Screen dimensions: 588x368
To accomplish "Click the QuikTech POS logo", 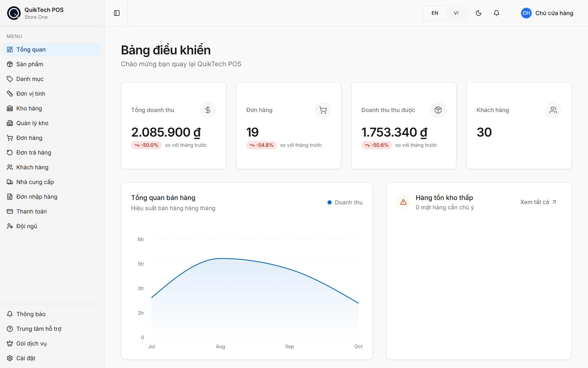I will coord(14,13).
